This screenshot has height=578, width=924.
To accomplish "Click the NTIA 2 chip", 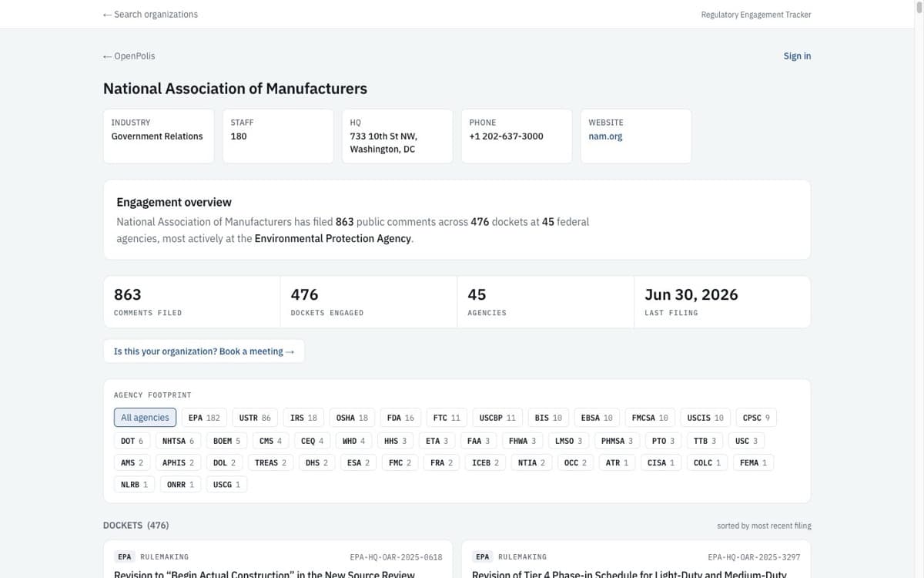I will [531, 462].
